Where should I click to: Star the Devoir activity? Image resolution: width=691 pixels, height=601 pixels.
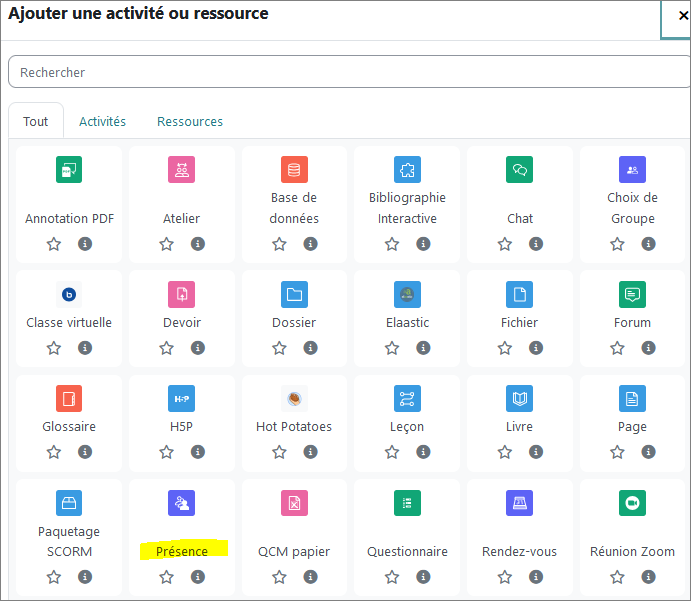pyautogui.click(x=167, y=348)
